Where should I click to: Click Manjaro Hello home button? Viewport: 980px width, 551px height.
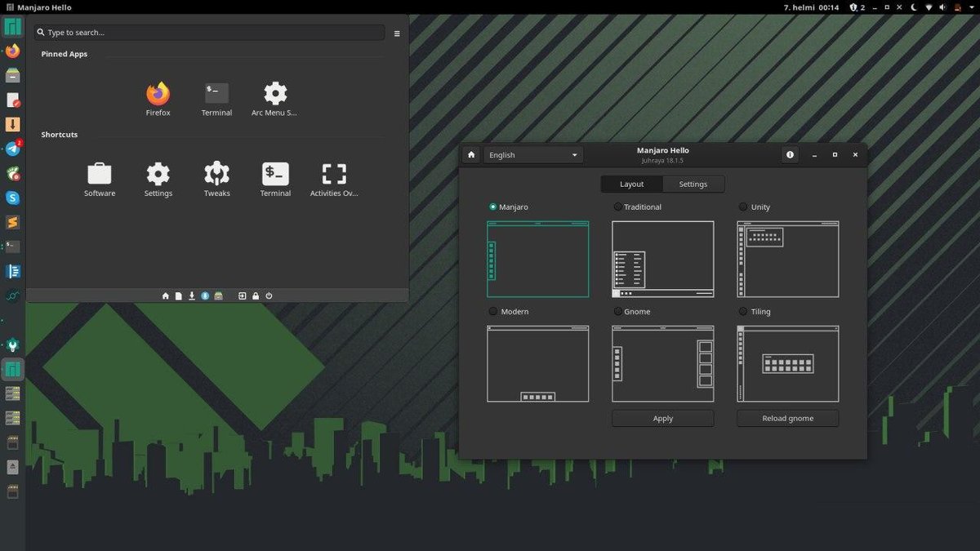coord(471,154)
